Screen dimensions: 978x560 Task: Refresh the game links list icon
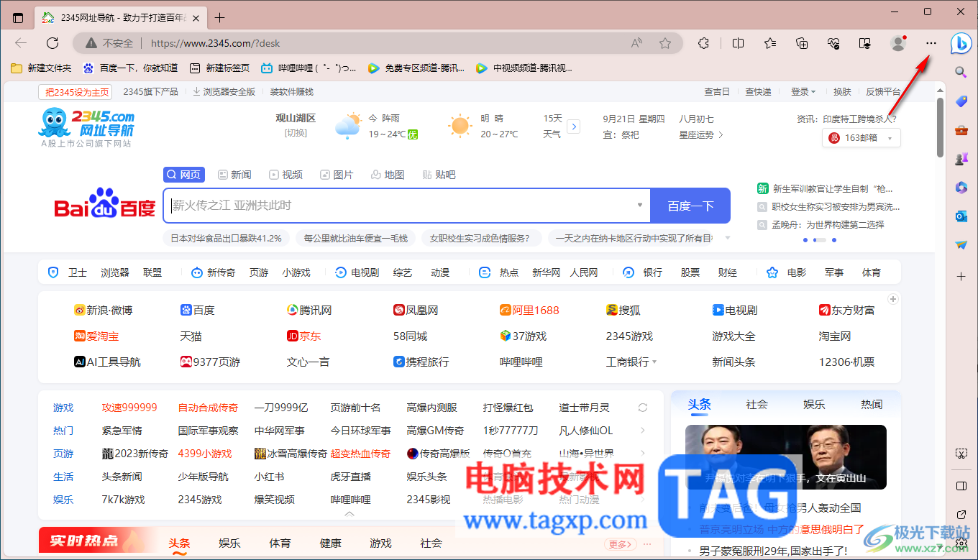[x=643, y=408]
